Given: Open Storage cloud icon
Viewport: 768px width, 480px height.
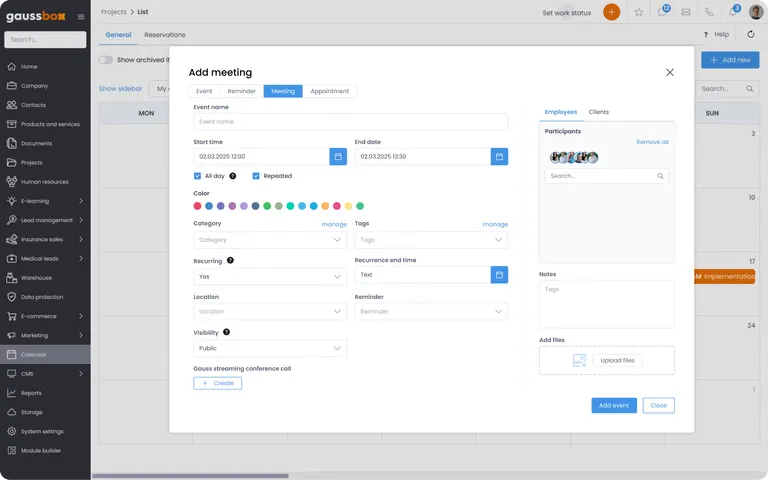Looking at the screenshot, I should [12, 412].
